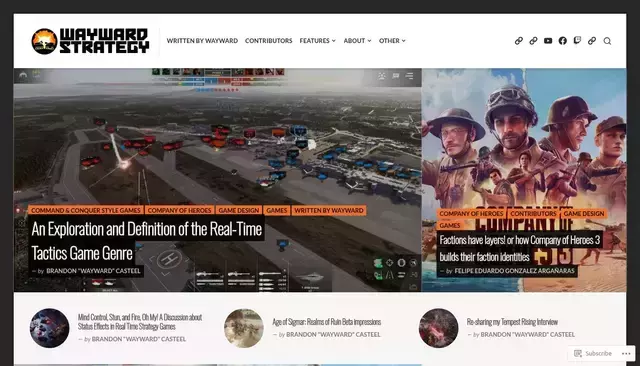Click the Wayward Strategy logo
Screen dimensions: 640x366
click(90, 41)
